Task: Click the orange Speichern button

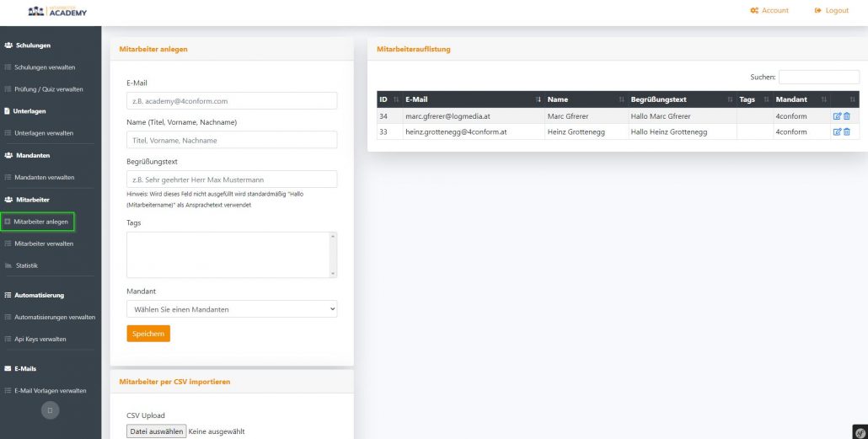Action: click(x=148, y=334)
